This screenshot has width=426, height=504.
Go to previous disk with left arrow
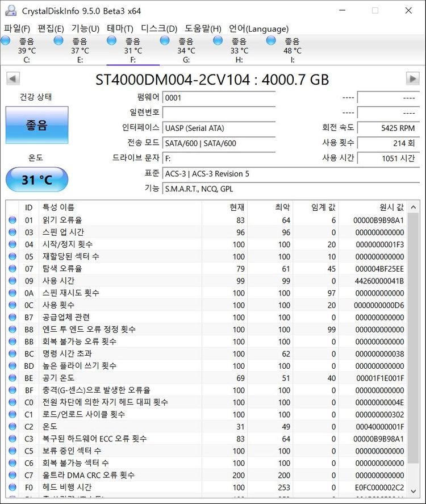13,79
